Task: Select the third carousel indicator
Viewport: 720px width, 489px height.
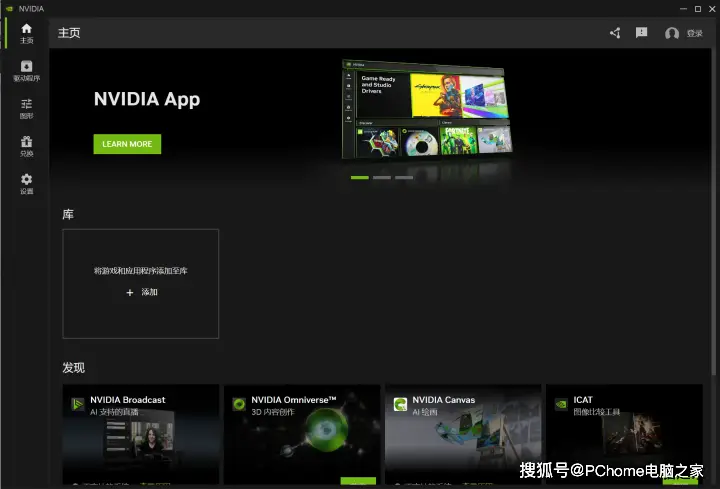Action: [404, 177]
